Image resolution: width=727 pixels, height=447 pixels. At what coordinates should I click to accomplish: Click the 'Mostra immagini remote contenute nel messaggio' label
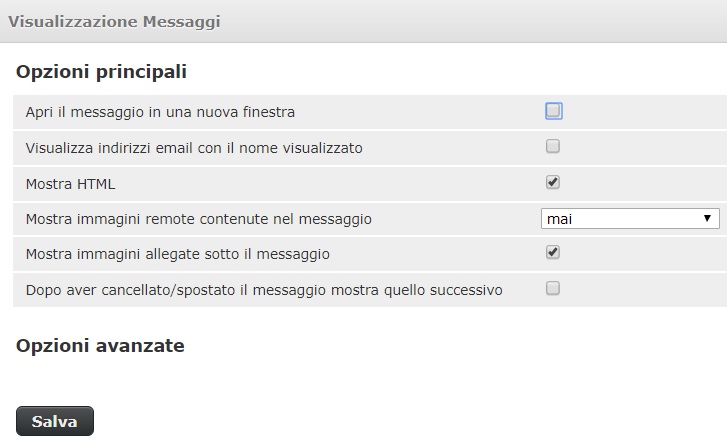point(199,219)
